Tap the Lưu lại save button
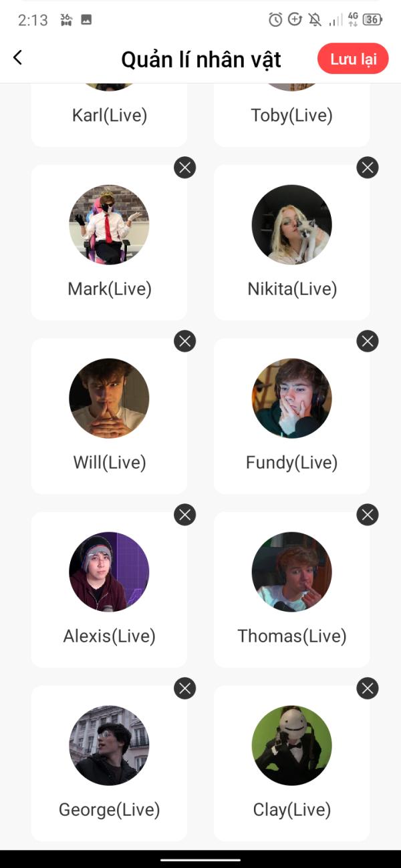 coord(353,59)
